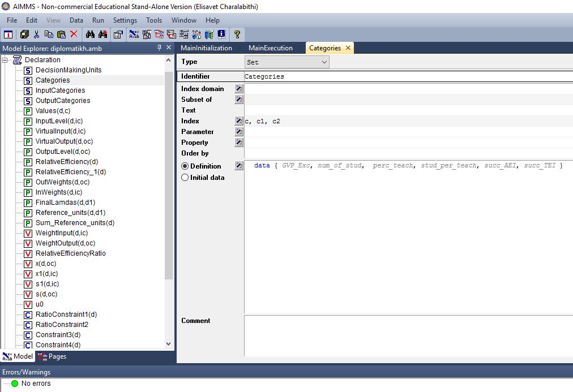
Task: Open the File menu
Action: pos(12,20)
